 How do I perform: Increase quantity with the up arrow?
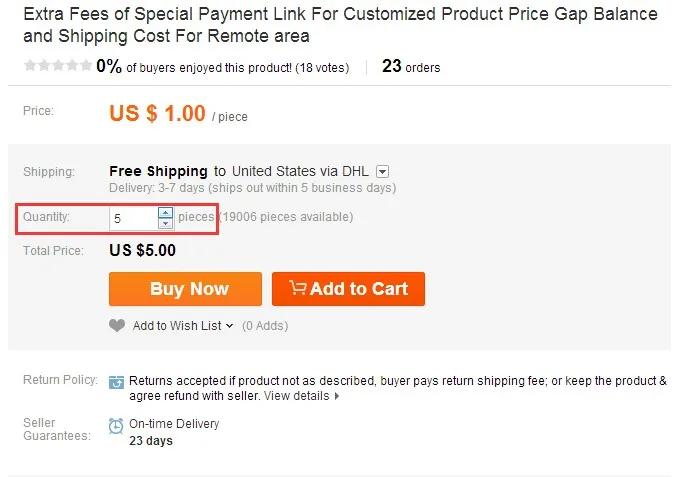[165, 212]
